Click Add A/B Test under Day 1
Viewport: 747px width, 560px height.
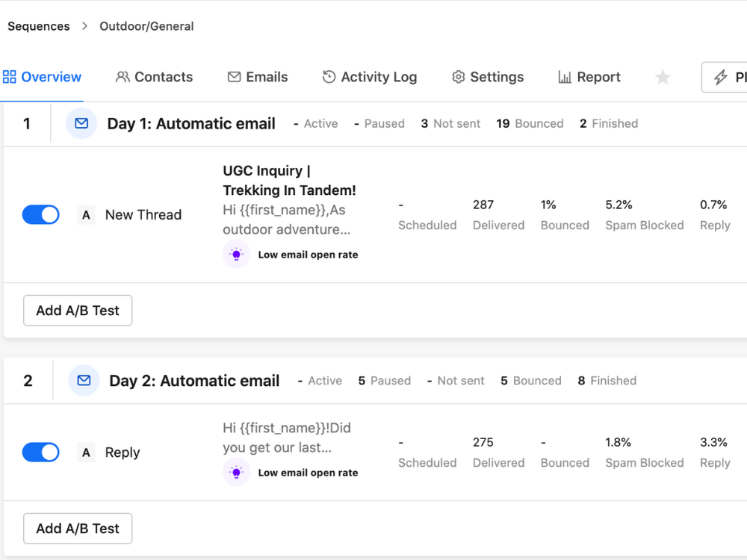point(78,311)
